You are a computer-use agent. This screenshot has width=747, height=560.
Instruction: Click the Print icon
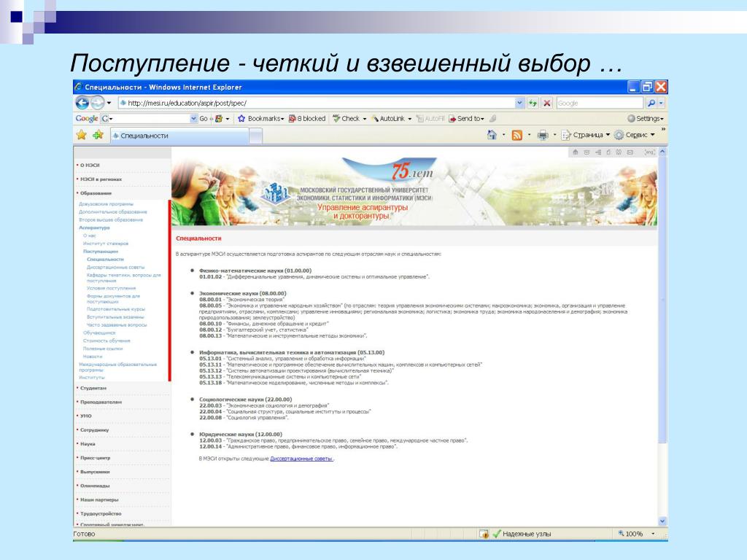click(543, 135)
